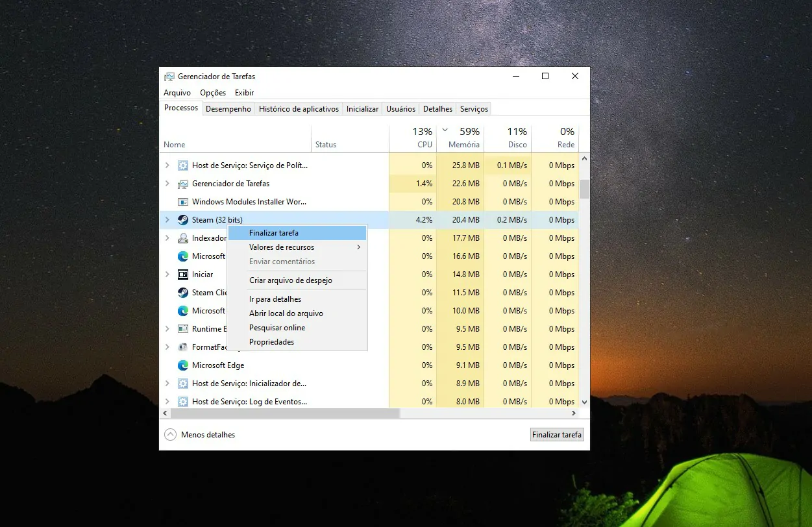Switch to the Usuários tab
The image size is (812, 527).
(x=400, y=109)
